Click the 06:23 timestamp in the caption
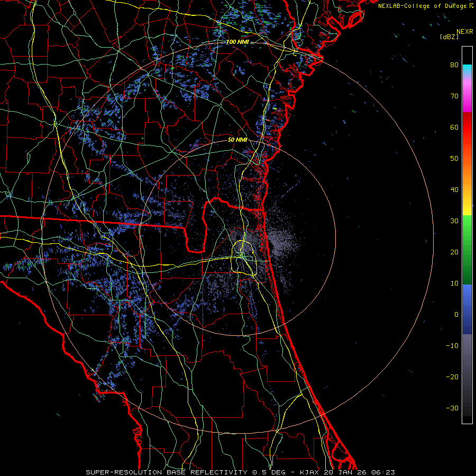The width and height of the screenshot is (476, 476). coord(383,472)
